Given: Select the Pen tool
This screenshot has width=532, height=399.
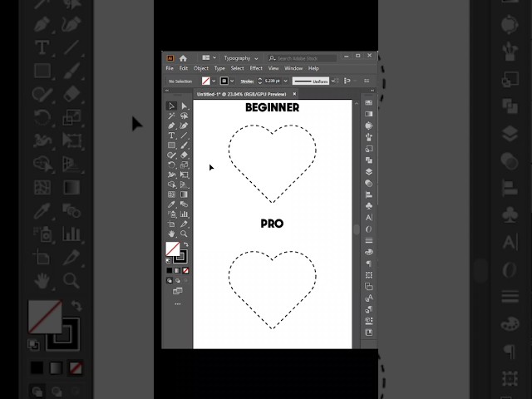Looking at the screenshot, I should click(172, 126).
